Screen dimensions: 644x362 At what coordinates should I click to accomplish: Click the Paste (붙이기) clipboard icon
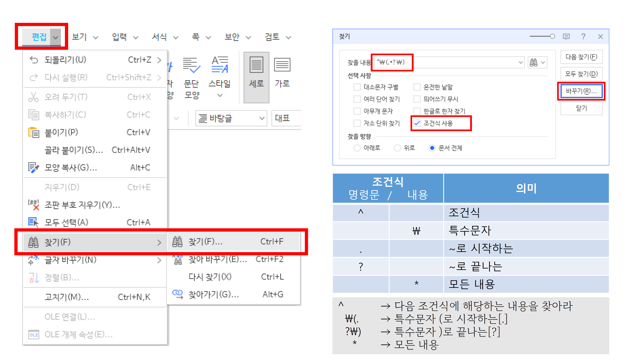pos(34,132)
